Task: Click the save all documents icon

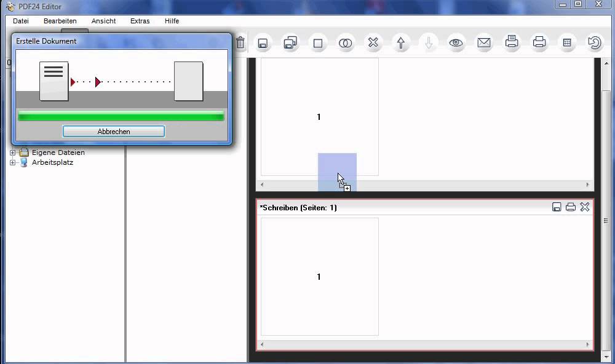Action: 290,43
